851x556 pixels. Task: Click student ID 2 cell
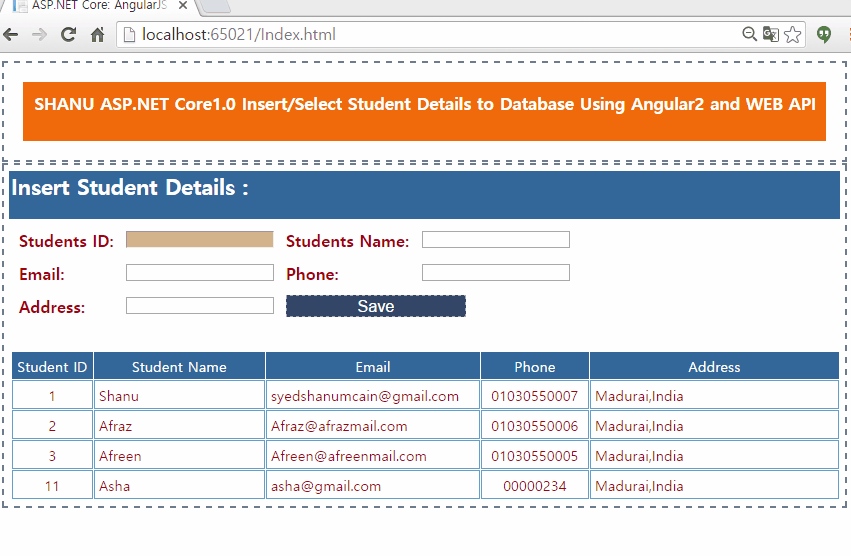[x=52, y=426]
